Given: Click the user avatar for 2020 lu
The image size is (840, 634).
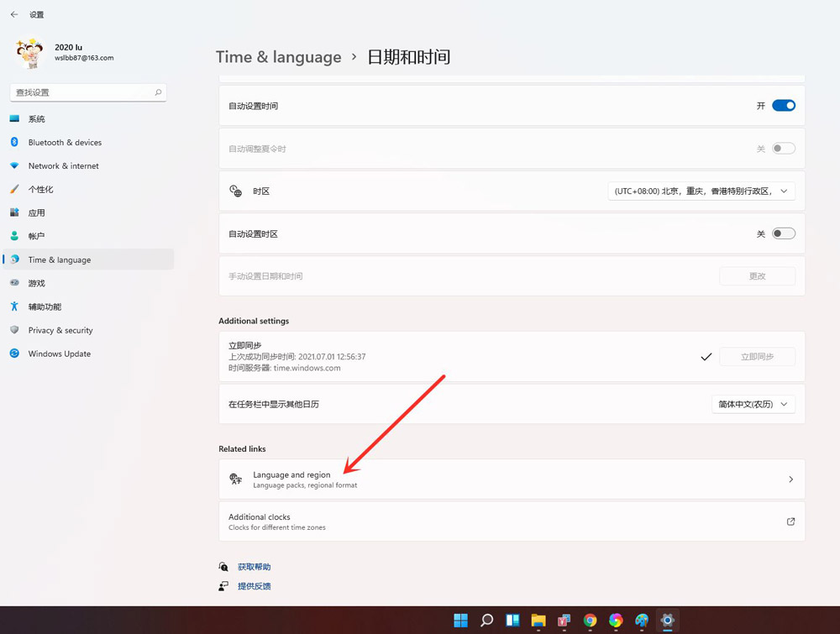Looking at the screenshot, I should point(30,52).
